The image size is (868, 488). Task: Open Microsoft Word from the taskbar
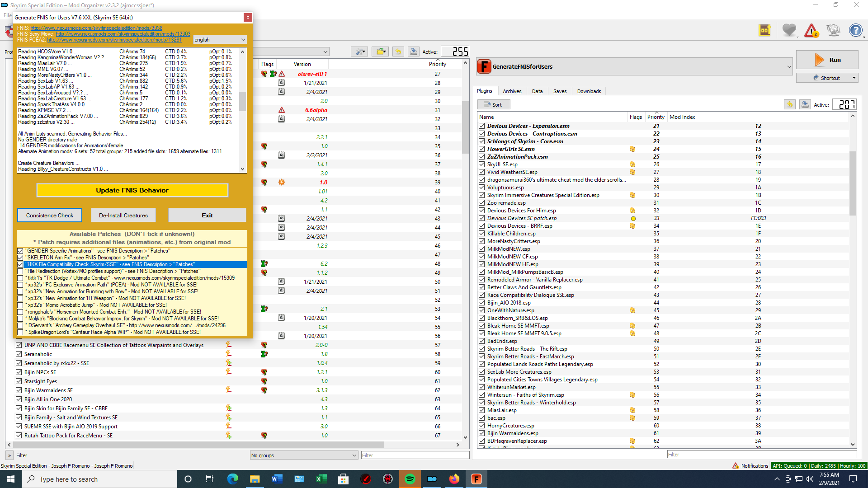click(x=277, y=479)
